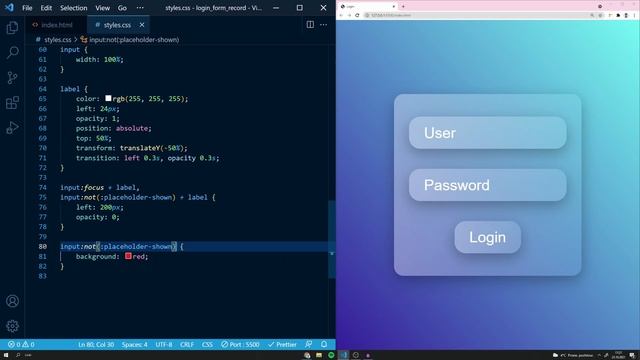Click the Windows Start button

click(6, 355)
